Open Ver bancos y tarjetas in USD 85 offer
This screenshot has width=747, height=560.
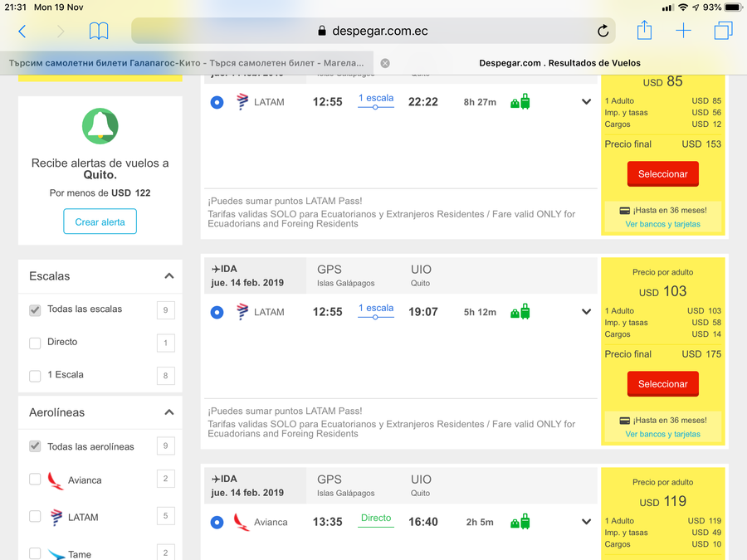662,224
